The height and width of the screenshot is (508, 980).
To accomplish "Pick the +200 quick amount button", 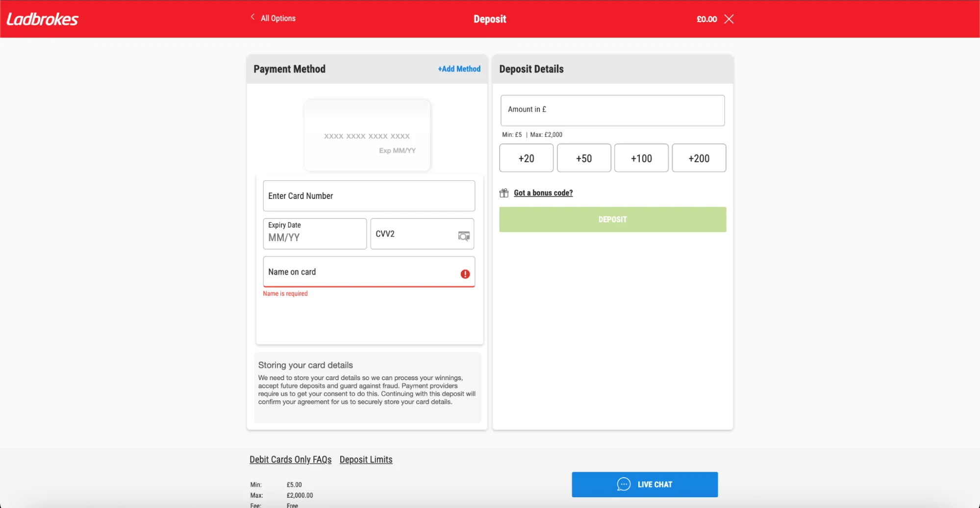I will pyautogui.click(x=699, y=158).
